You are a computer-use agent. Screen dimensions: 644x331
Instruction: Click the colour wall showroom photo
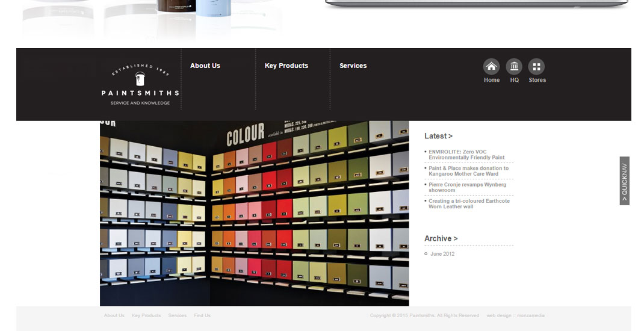(254, 213)
